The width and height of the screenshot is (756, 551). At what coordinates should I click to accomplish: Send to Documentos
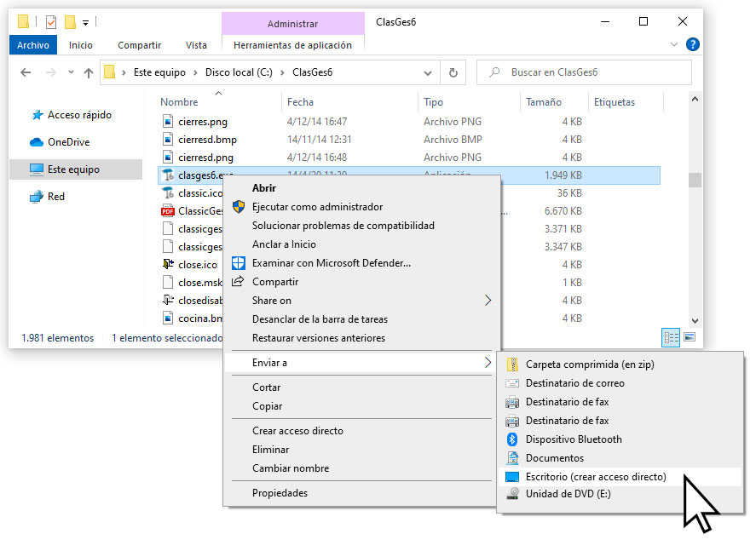[620, 458]
